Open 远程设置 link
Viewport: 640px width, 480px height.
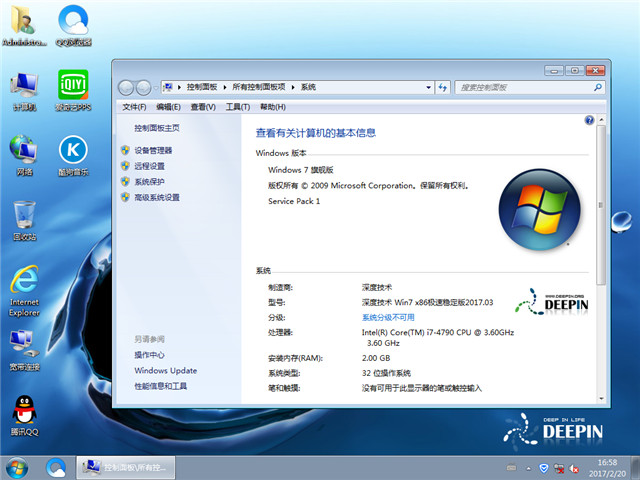tap(149, 166)
